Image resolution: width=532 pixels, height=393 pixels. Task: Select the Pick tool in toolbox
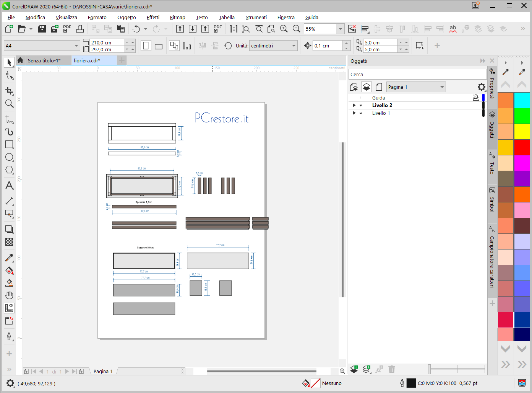coord(9,62)
